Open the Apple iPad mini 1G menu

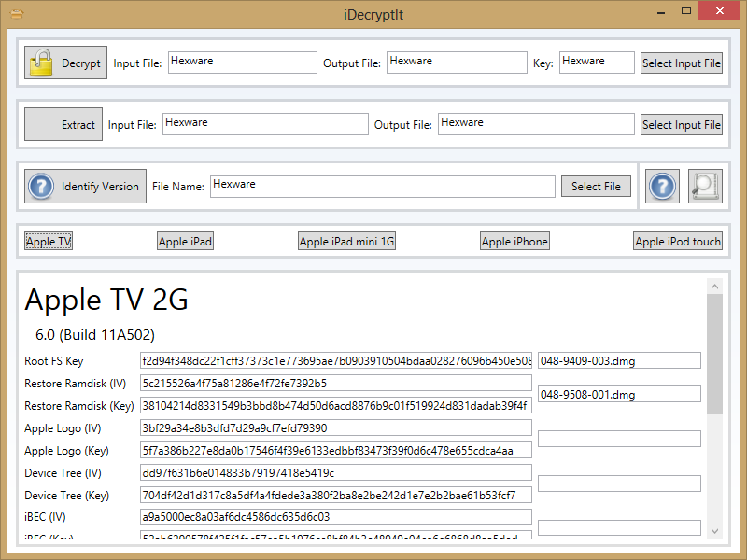click(x=346, y=242)
